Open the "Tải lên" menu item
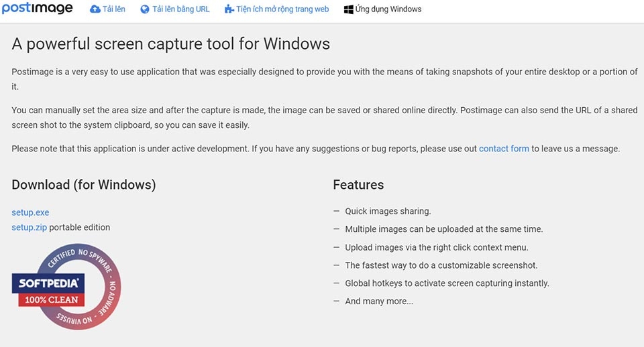 [114, 9]
